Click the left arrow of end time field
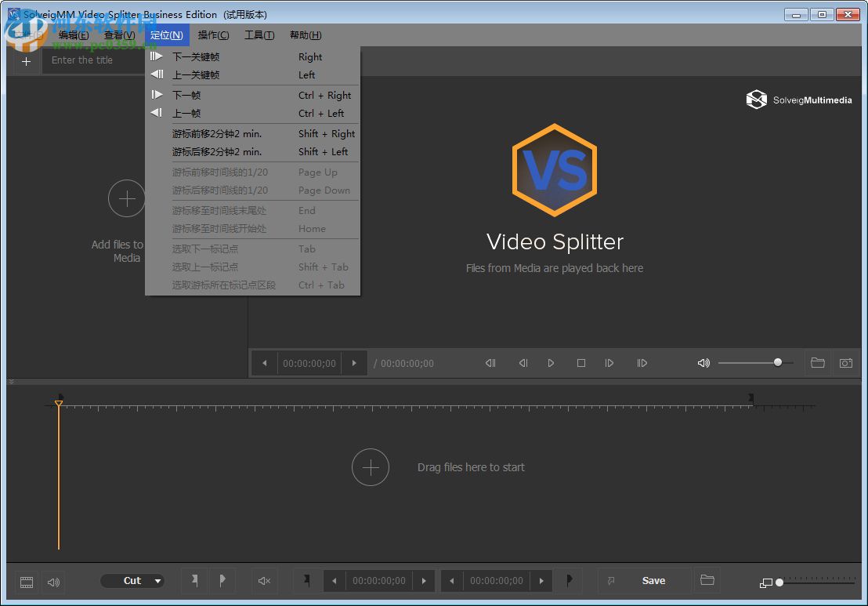Image resolution: width=868 pixels, height=606 pixels. (x=452, y=581)
